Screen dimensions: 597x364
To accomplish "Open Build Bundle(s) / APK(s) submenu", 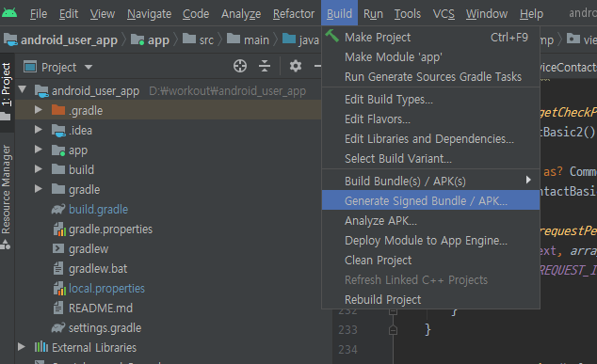I will 430,181.
